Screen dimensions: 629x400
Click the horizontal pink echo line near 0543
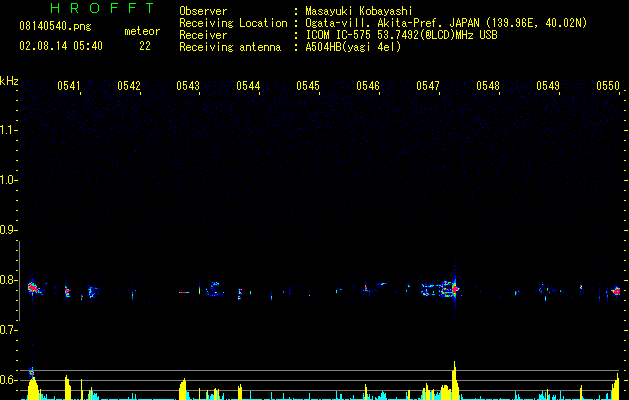pos(184,292)
